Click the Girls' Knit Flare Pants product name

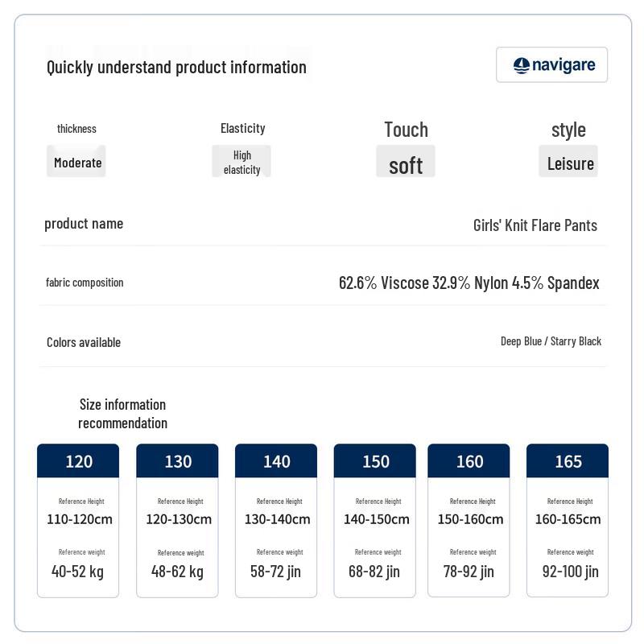click(535, 225)
